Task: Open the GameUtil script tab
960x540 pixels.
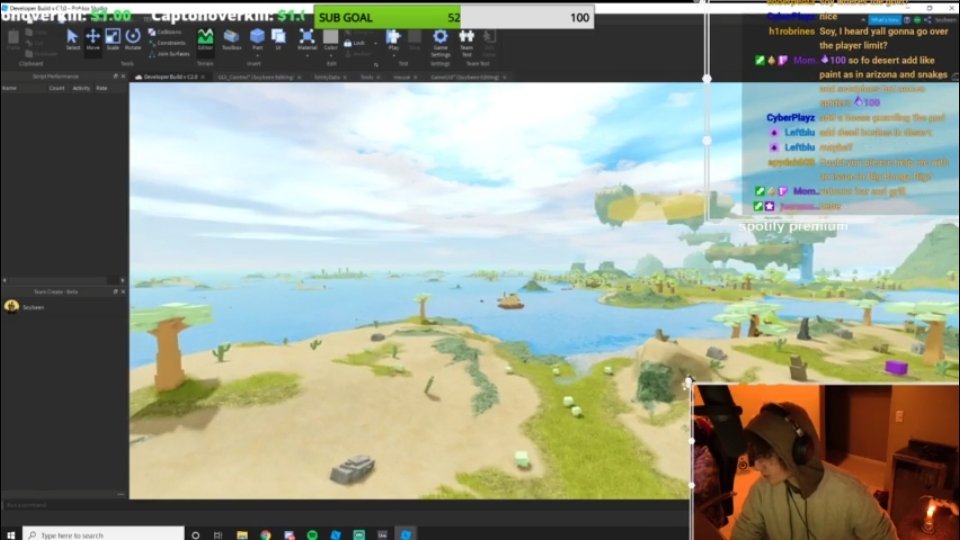Action: pyautogui.click(x=464, y=77)
